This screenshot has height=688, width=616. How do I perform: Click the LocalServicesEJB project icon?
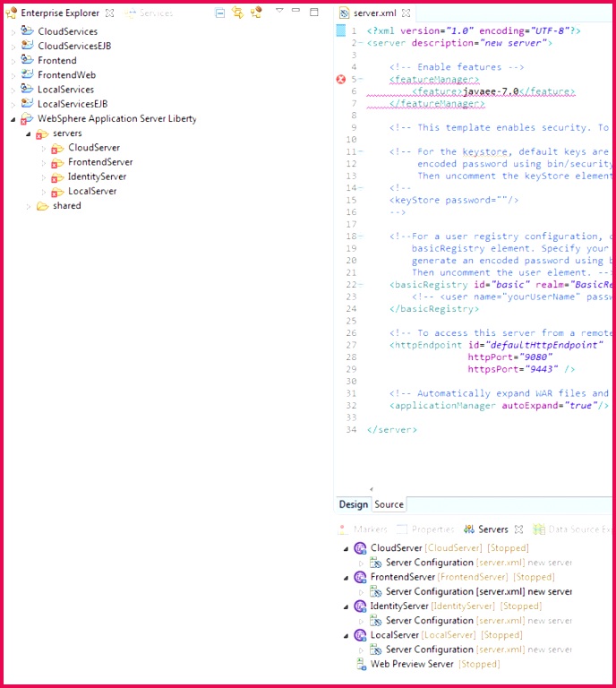(x=27, y=103)
